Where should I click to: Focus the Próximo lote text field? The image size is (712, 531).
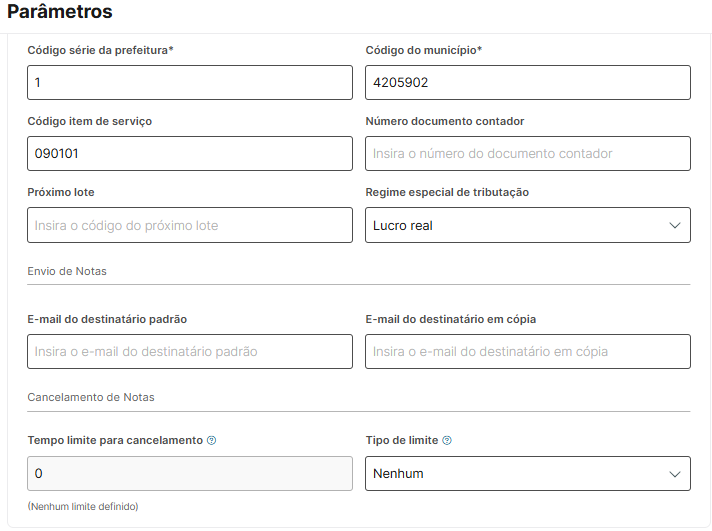pos(190,225)
